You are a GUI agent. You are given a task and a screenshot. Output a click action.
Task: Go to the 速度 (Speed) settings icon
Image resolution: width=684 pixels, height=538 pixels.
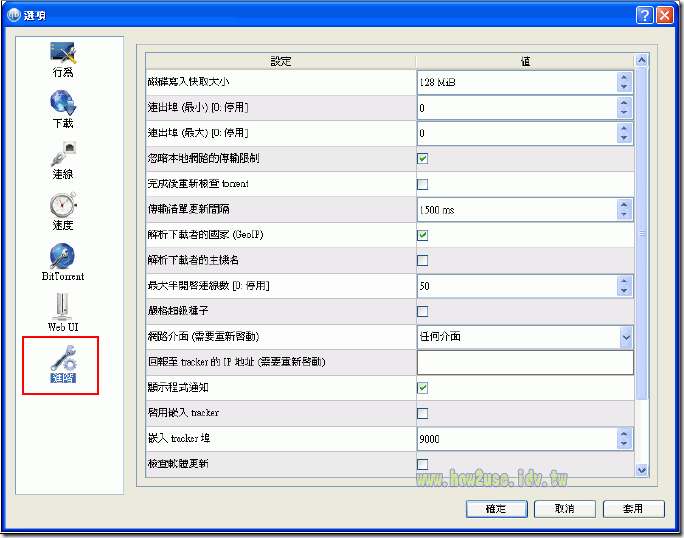(x=63, y=211)
